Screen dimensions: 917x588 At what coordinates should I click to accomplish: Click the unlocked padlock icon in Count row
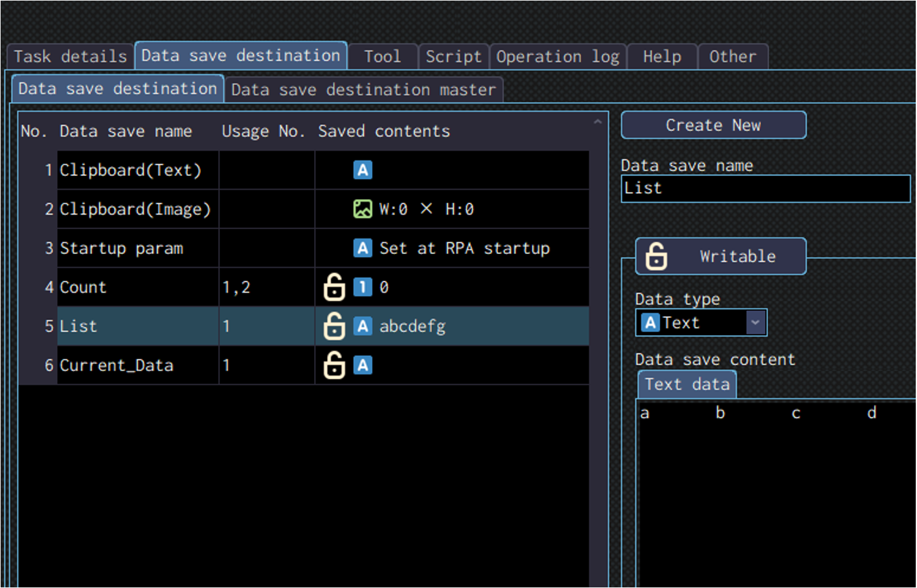tap(335, 287)
